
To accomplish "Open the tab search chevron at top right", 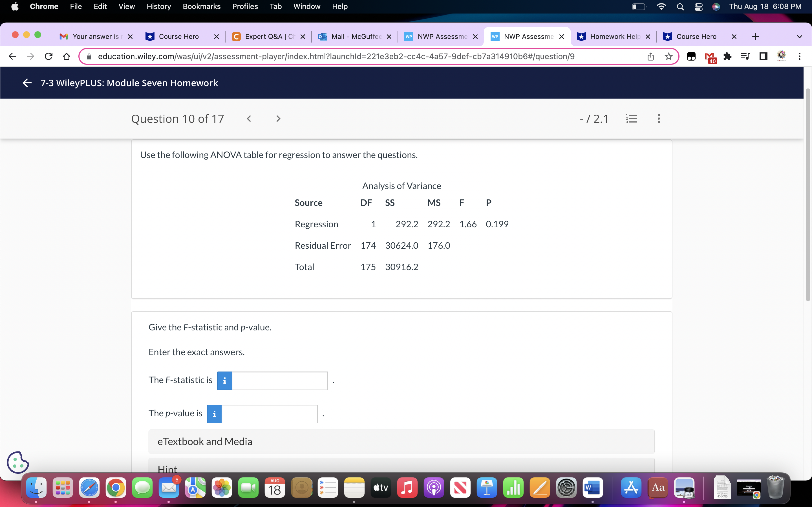I will point(800,37).
